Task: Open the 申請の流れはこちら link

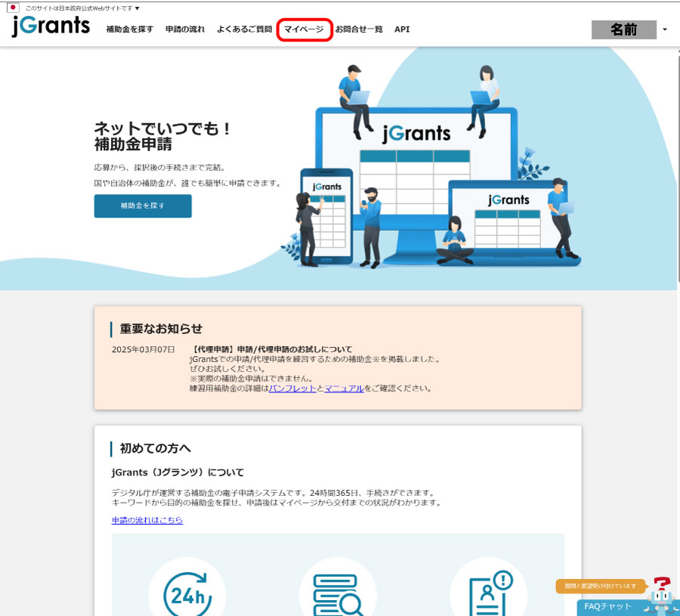Action: click(x=147, y=520)
